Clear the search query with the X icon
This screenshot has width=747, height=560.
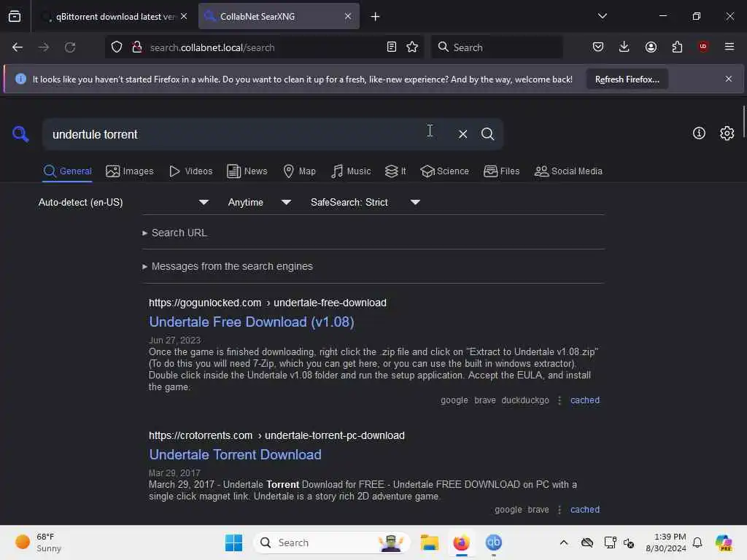462,134
